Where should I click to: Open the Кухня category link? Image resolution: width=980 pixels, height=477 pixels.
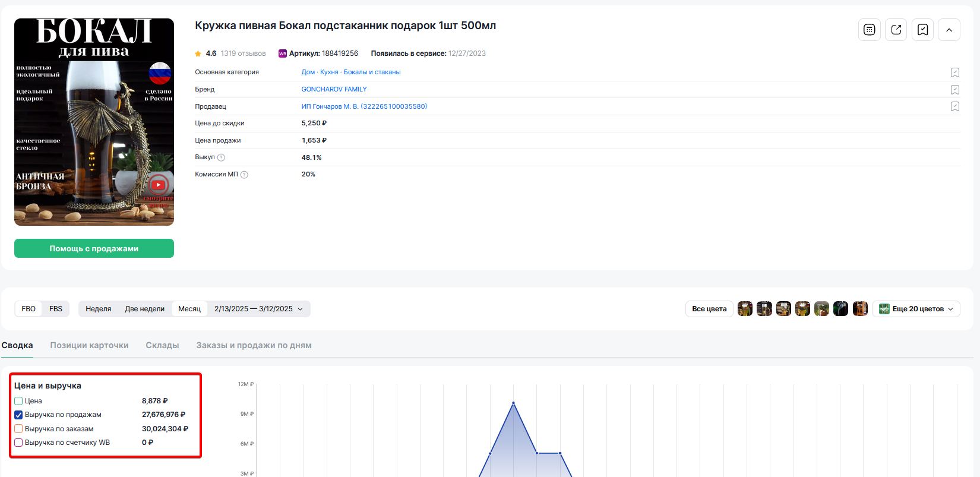tap(329, 72)
